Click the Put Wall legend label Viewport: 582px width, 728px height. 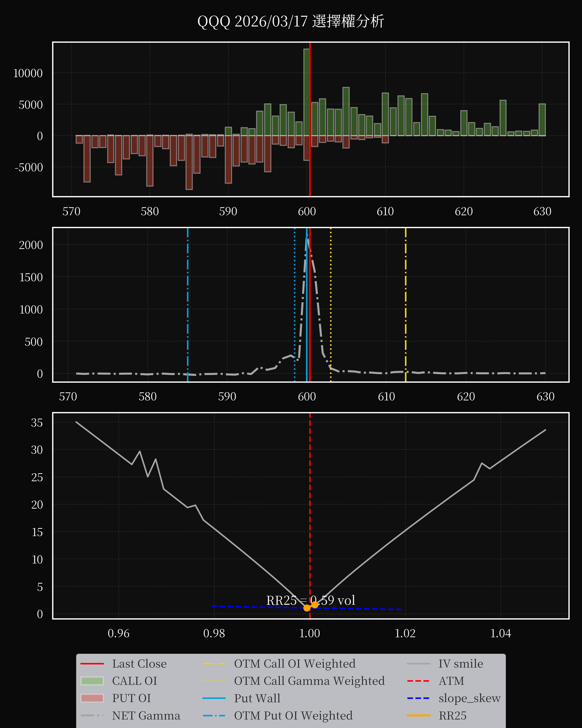click(x=258, y=698)
